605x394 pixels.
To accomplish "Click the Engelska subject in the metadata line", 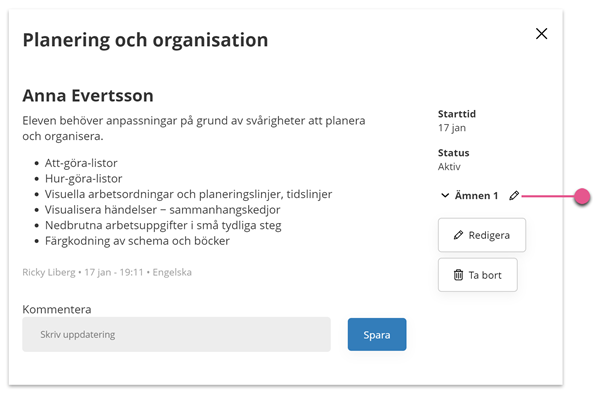I will (172, 272).
